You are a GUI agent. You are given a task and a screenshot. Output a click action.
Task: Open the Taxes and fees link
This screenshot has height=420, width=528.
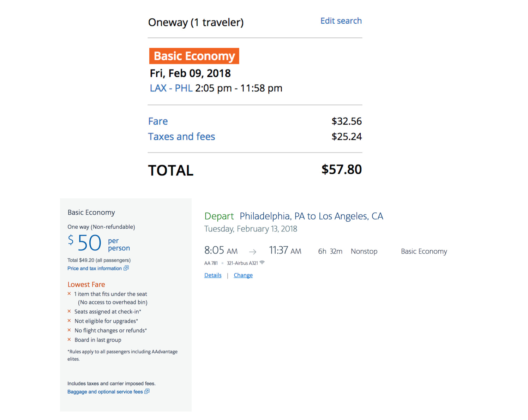coord(181,137)
